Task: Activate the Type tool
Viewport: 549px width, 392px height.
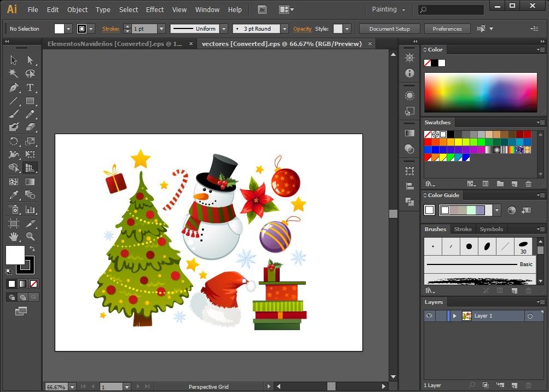Action: [x=30, y=87]
